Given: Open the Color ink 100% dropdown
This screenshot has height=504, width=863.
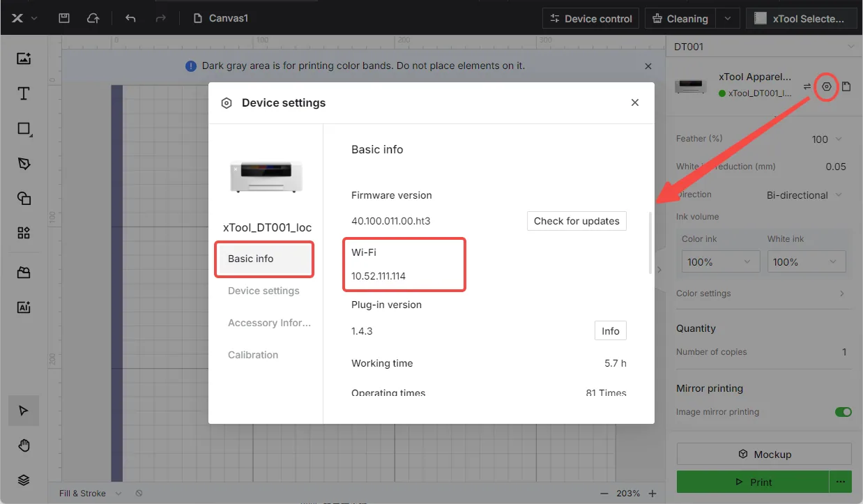Looking at the screenshot, I should tap(719, 261).
